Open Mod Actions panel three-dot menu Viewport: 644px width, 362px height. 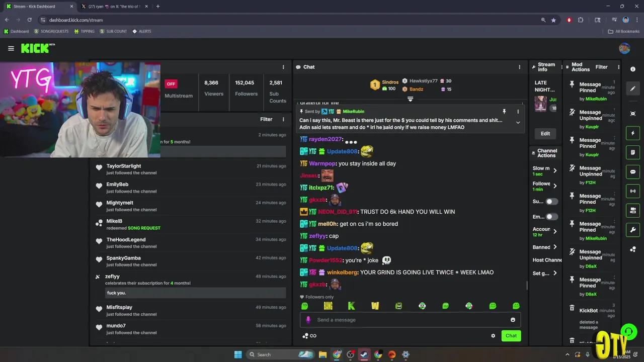click(x=618, y=67)
